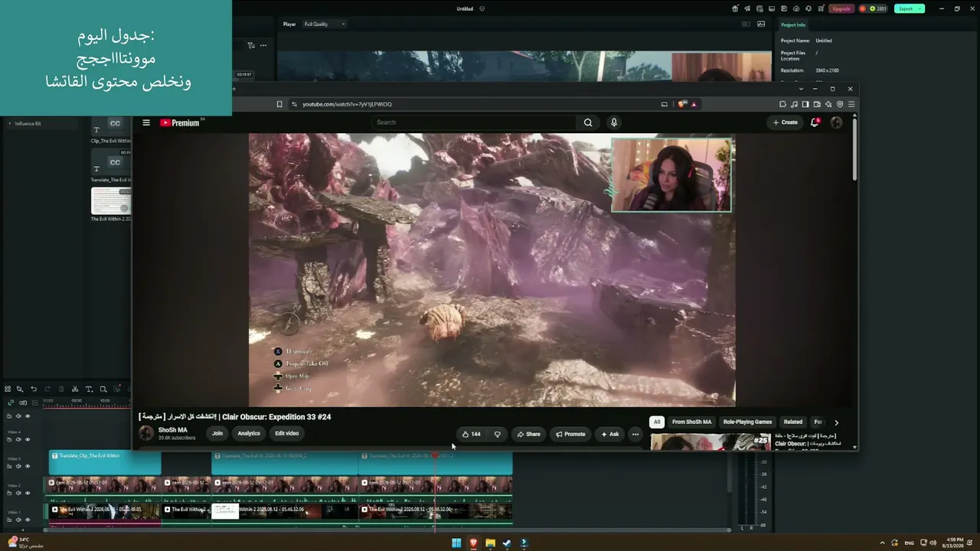The height and width of the screenshot is (551, 980).
Task: Select the All chip in YouTube sidebar
Action: (656, 422)
